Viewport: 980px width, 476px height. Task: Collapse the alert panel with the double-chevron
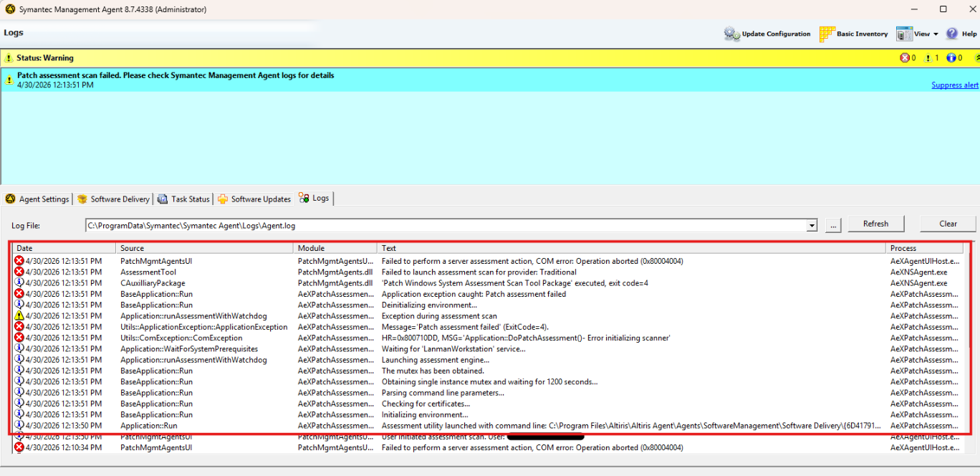[976, 58]
